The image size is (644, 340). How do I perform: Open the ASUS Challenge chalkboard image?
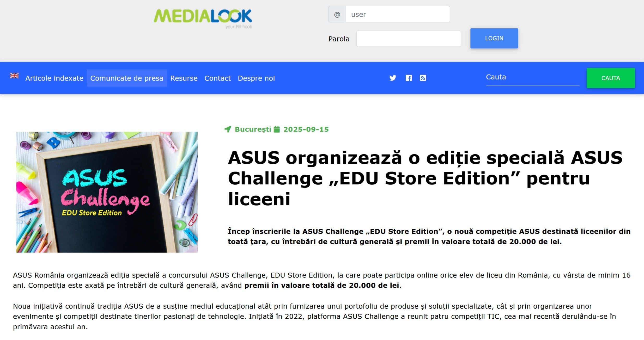coord(107,192)
